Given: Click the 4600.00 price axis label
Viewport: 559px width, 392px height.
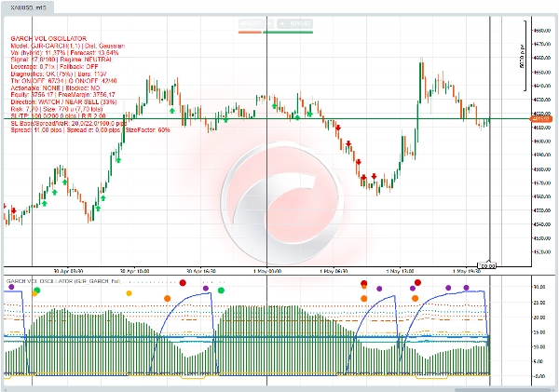Looking at the screenshot, I should point(542,142).
